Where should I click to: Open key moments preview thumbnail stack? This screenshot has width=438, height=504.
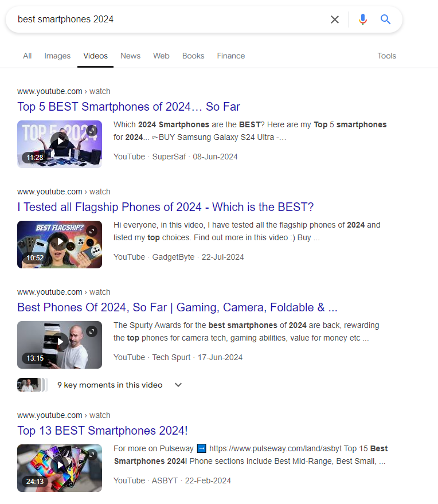click(x=33, y=385)
